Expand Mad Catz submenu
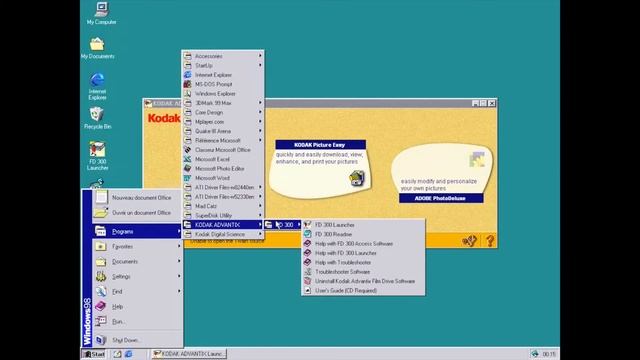This screenshot has height=360, width=640. 222,206
